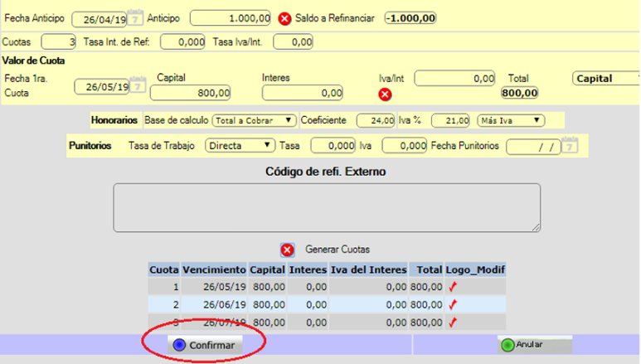Open calendar picker beside Fecha Anticipo
The image size is (641, 364).
(x=138, y=18)
